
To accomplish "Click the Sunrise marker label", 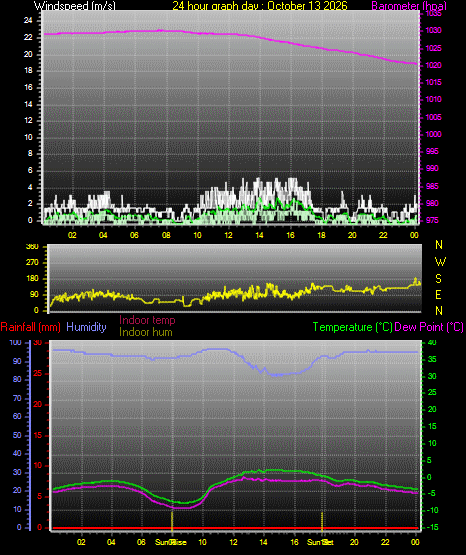I will pos(171,542).
